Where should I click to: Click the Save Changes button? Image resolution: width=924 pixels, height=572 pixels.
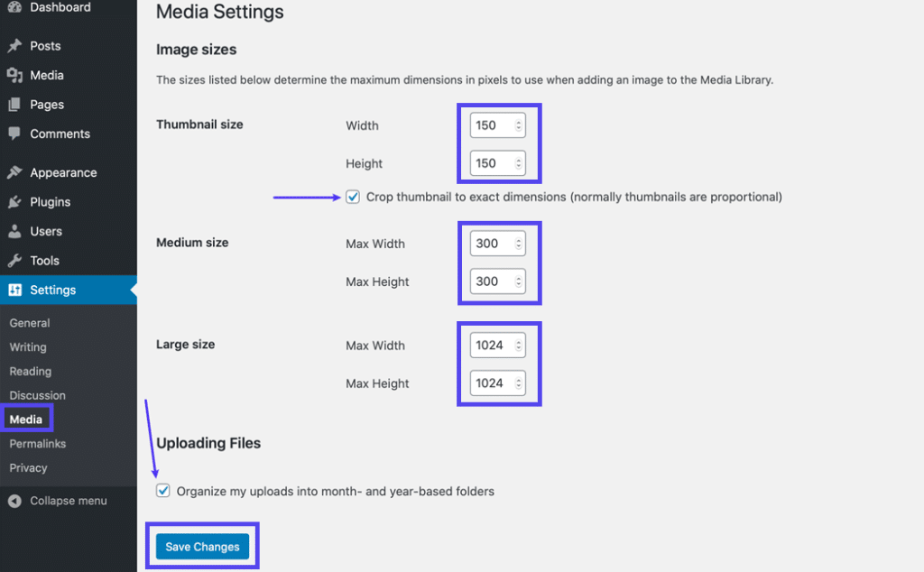coord(202,547)
